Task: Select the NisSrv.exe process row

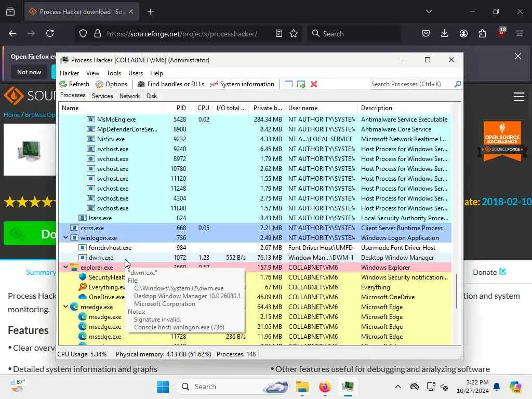Action: point(255,139)
